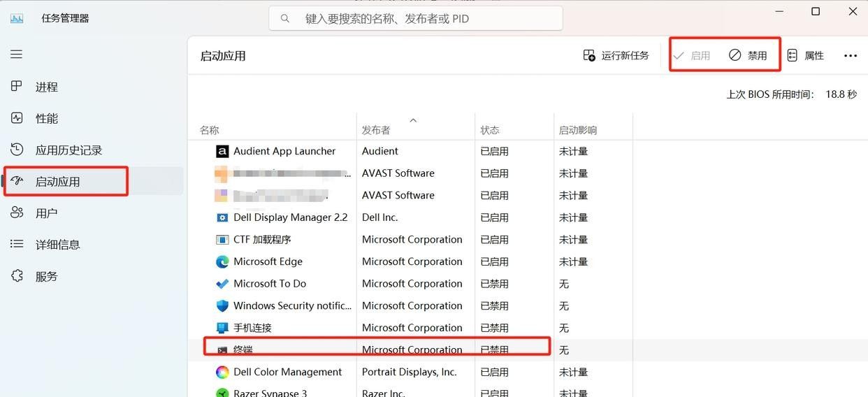Click the Dell Color Management icon

tap(222, 372)
